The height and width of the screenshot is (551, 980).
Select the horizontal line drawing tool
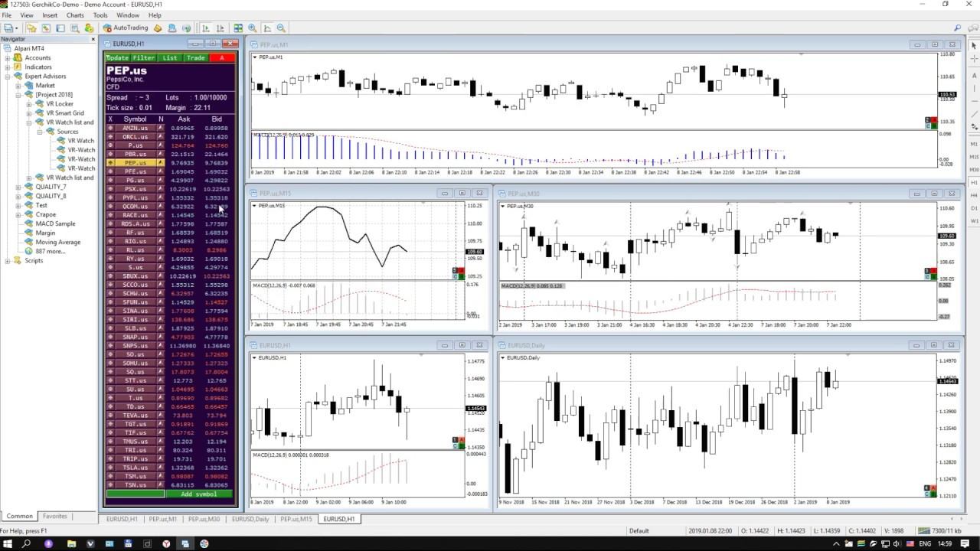pyautogui.click(x=974, y=101)
